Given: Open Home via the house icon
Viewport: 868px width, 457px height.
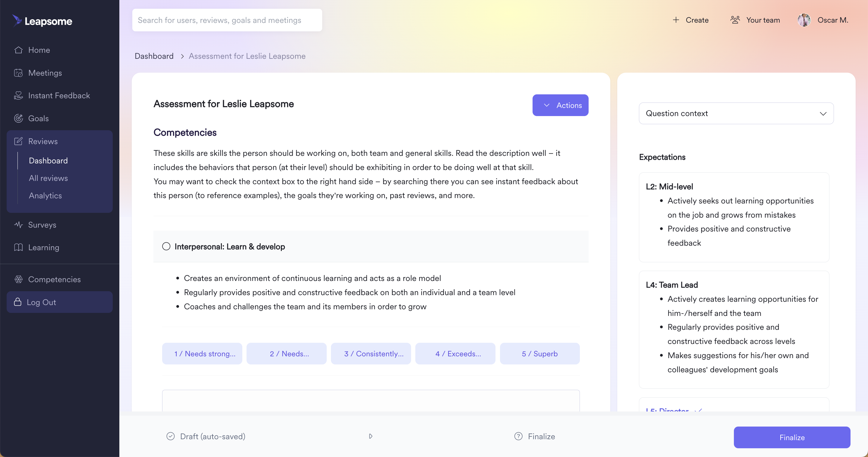Looking at the screenshot, I should pos(18,50).
